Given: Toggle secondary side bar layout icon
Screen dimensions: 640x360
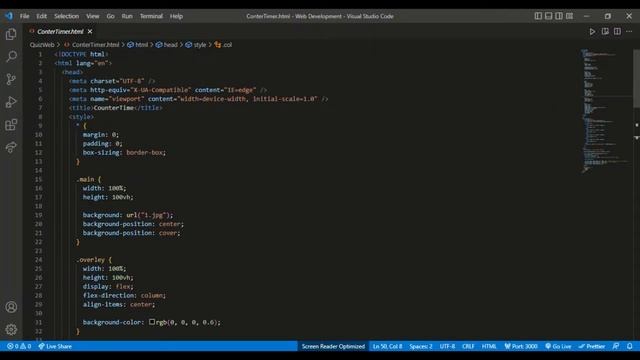Looking at the screenshot, I should (x=559, y=16).
